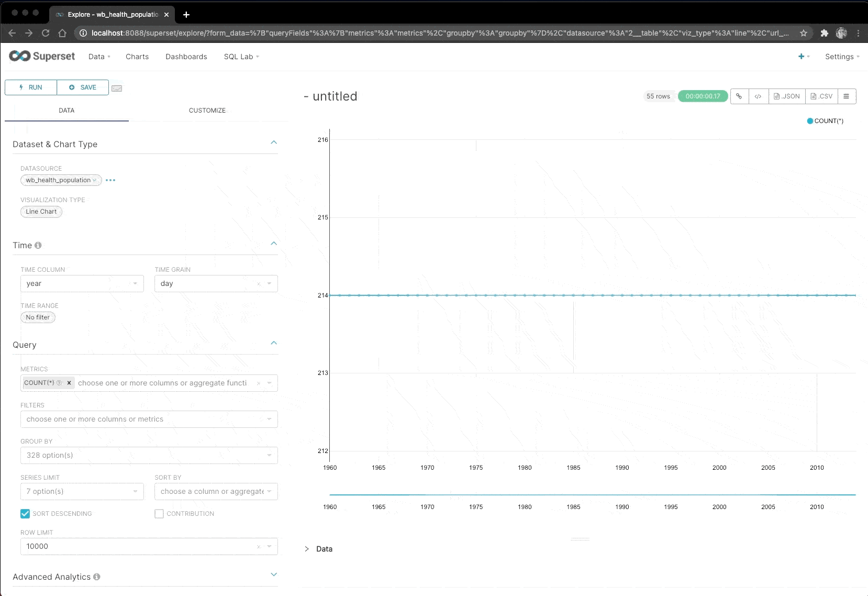
Task: Open datasource options with the three-dot icon
Action: tap(110, 180)
